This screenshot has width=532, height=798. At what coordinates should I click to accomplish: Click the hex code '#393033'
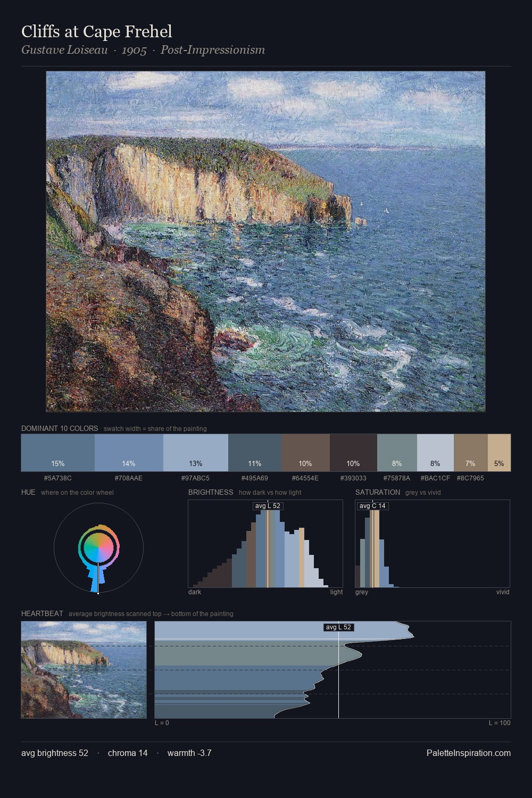tap(353, 478)
